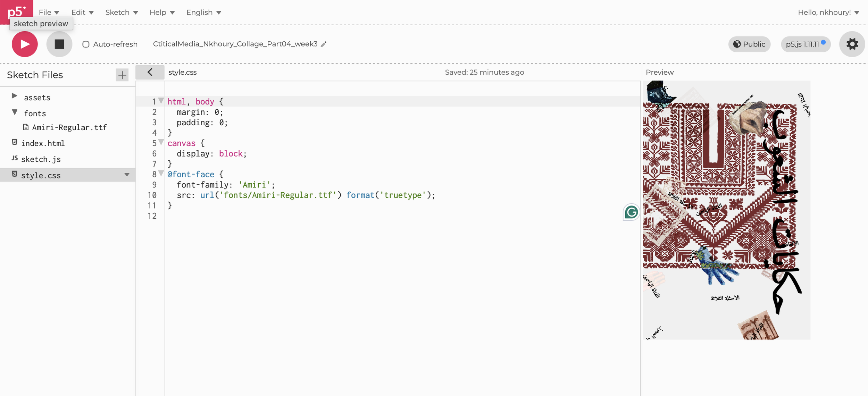Fold the @font-face block at line 8

coord(161,173)
